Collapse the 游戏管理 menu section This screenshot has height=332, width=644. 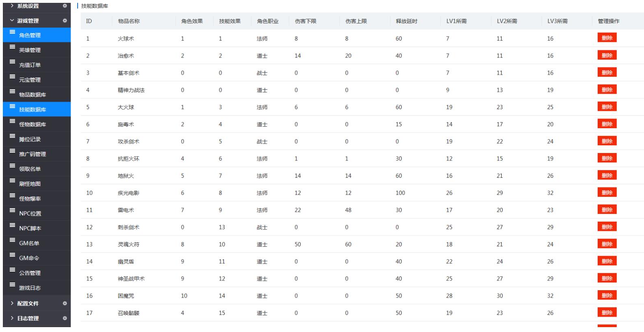28,21
